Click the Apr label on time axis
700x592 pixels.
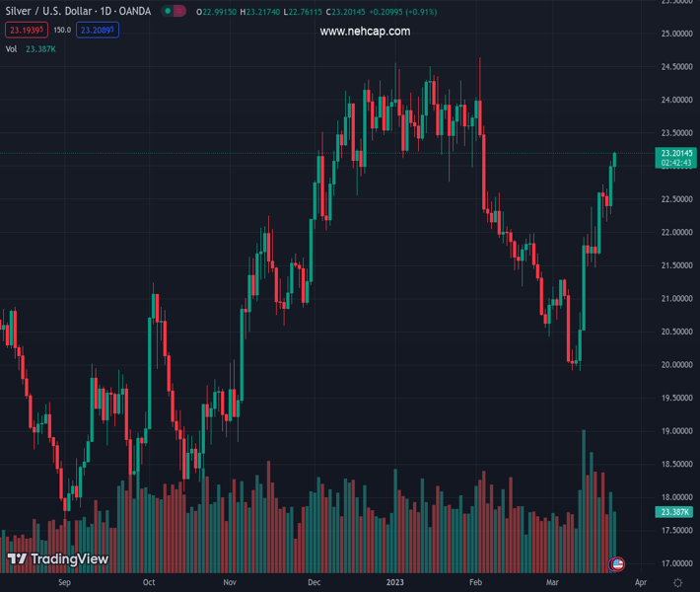click(x=640, y=583)
